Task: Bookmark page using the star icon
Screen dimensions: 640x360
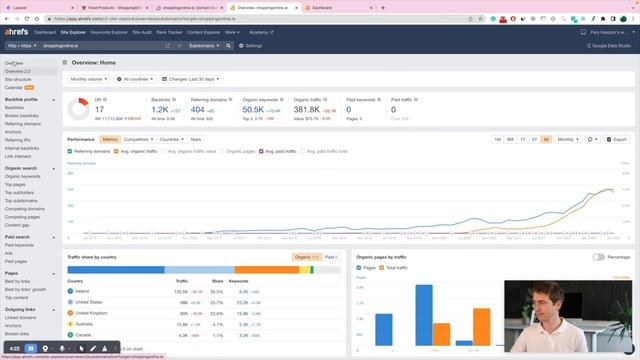Action: click(x=481, y=19)
